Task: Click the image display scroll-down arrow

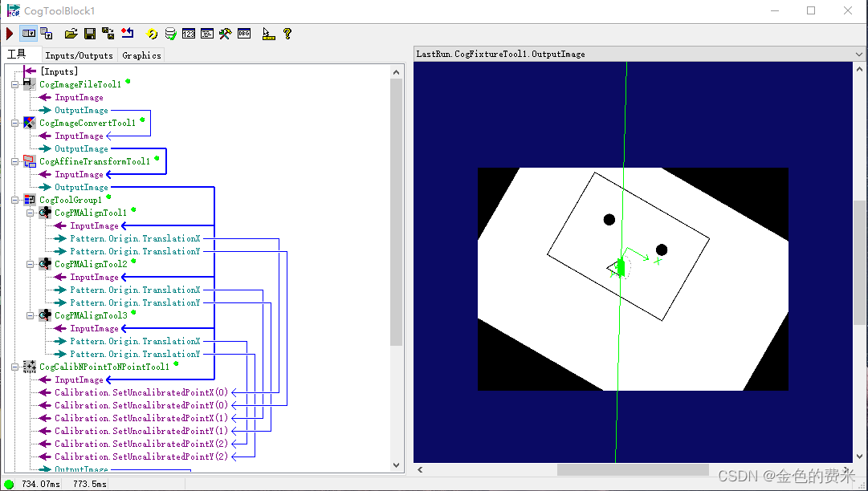Action: click(x=859, y=457)
